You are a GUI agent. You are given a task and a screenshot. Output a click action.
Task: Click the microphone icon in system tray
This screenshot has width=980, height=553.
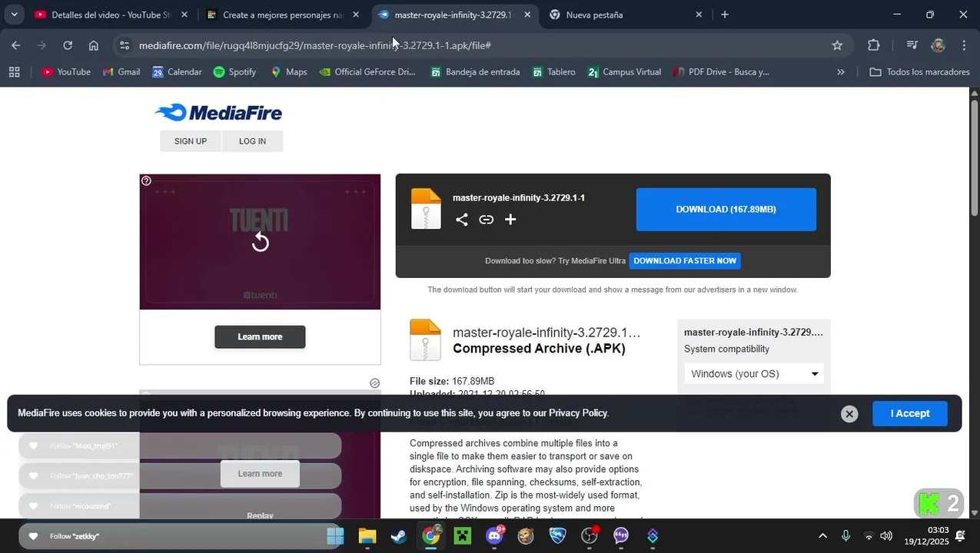(x=845, y=536)
